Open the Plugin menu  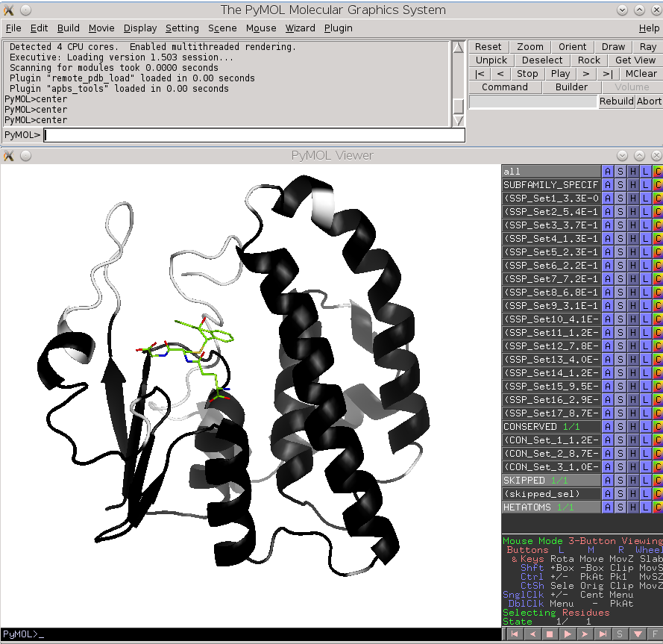[x=339, y=28]
